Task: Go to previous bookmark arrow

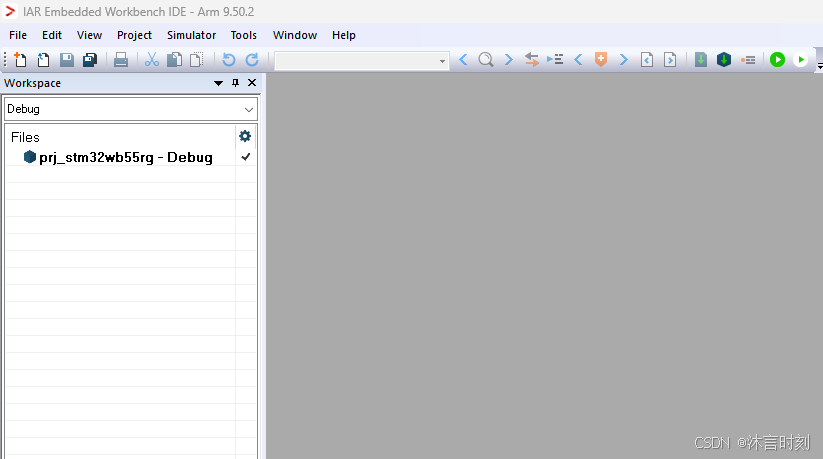Action: pyautogui.click(x=578, y=60)
